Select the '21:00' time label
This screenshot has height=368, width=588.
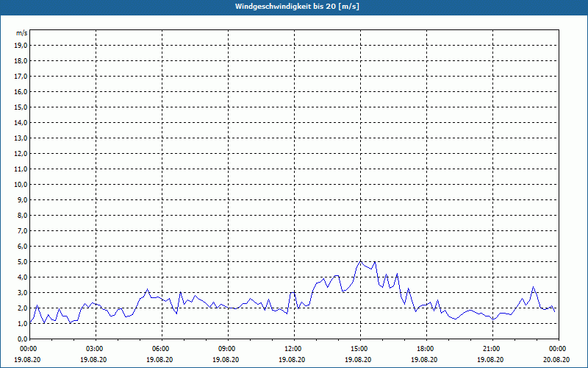[492, 349]
